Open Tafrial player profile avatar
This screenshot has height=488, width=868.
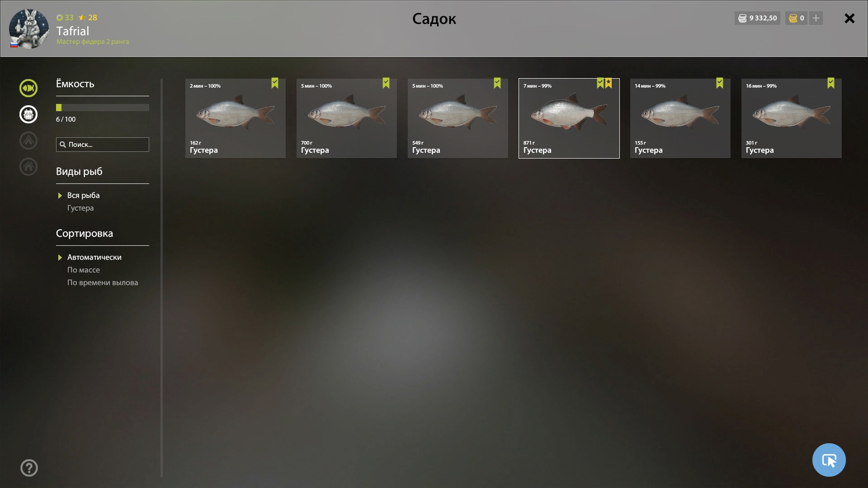(x=29, y=29)
